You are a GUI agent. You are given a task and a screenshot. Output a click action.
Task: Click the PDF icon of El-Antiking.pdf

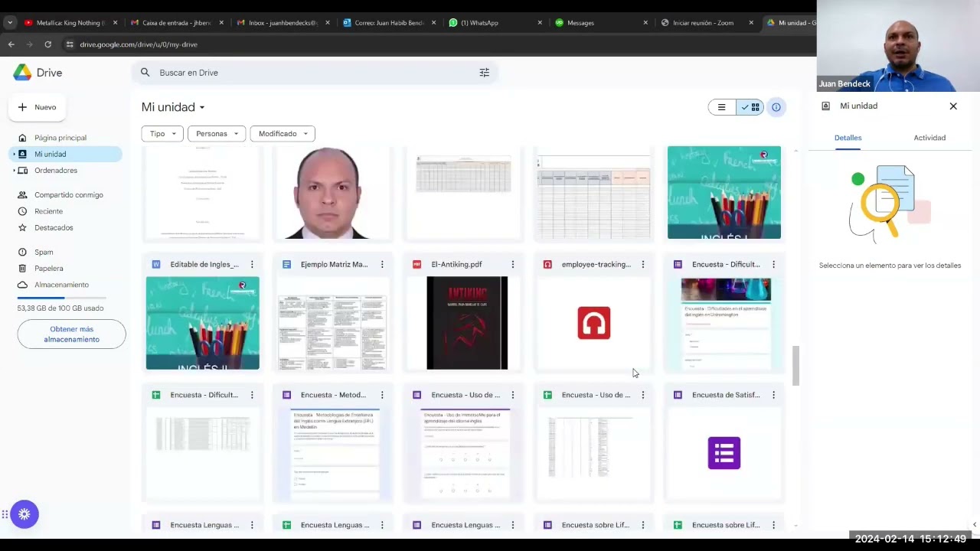pos(417,265)
